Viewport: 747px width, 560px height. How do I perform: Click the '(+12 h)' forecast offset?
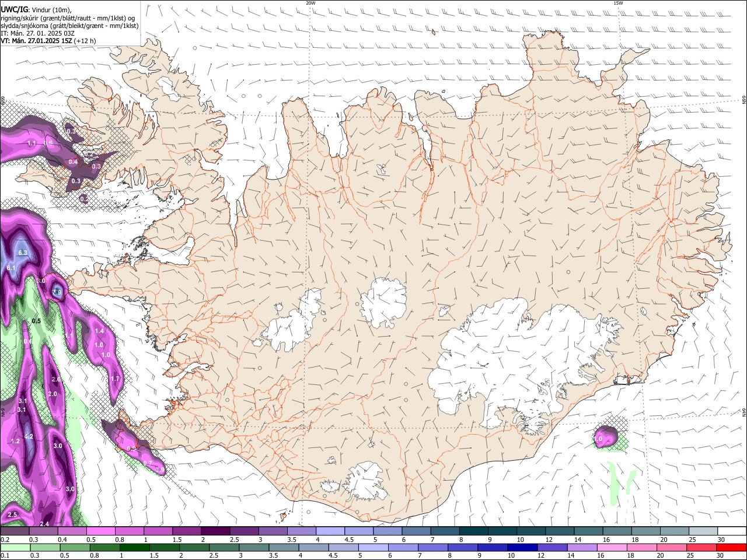point(85,41)
